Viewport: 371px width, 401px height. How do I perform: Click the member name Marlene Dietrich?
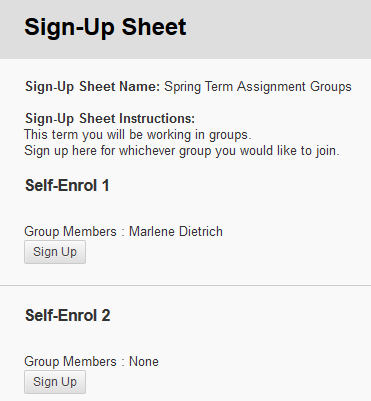pyautogui.click(x=176, y=232)
